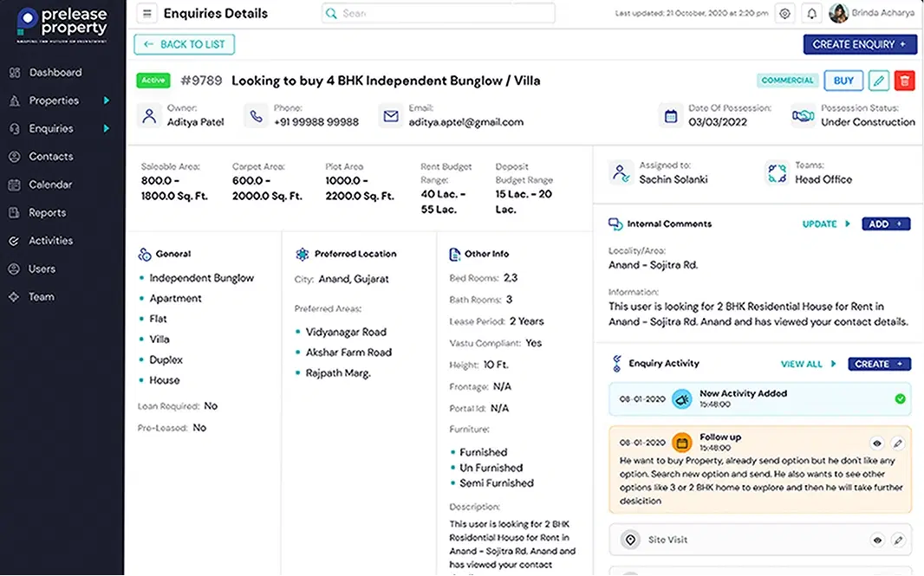The height and width of the screenshot is (576, 924).
Task: Expand the Properties sidebar submenu arrow
Action: (107, 100)
